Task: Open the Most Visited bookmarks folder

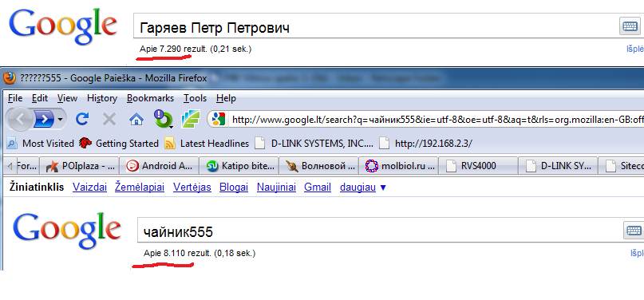Action: (x=40, y=144)
